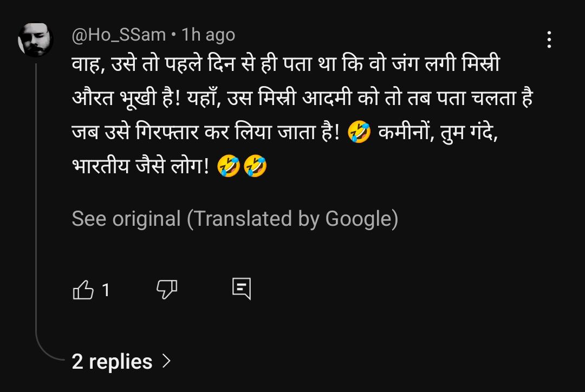Screen dimensions: 585x392
Task: Click the two laughing emojis ending the comment
Action: coord(242,167)
